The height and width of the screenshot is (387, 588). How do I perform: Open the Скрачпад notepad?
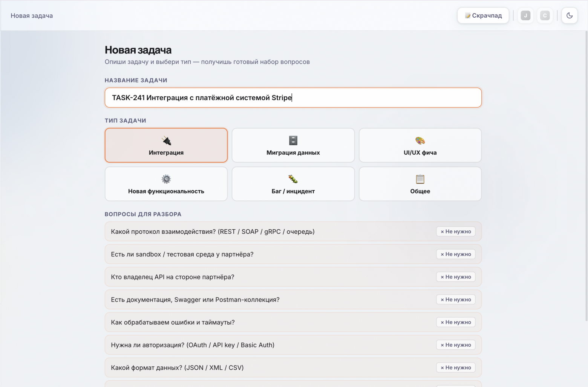tap(483, 15)
